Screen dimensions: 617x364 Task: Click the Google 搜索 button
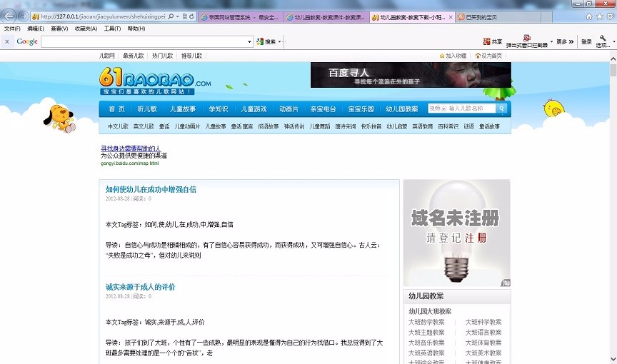(266, 41)
